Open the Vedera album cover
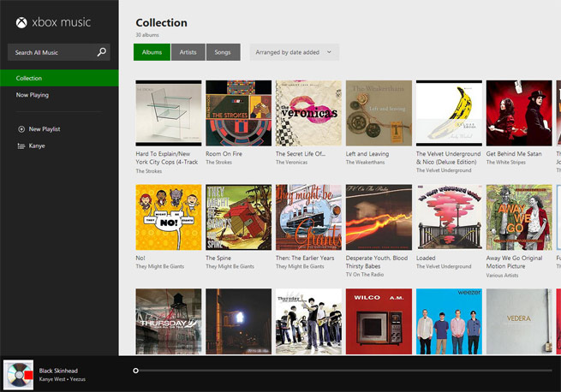The height and width of the screenshot is (392, 561). tap(519, 322)
